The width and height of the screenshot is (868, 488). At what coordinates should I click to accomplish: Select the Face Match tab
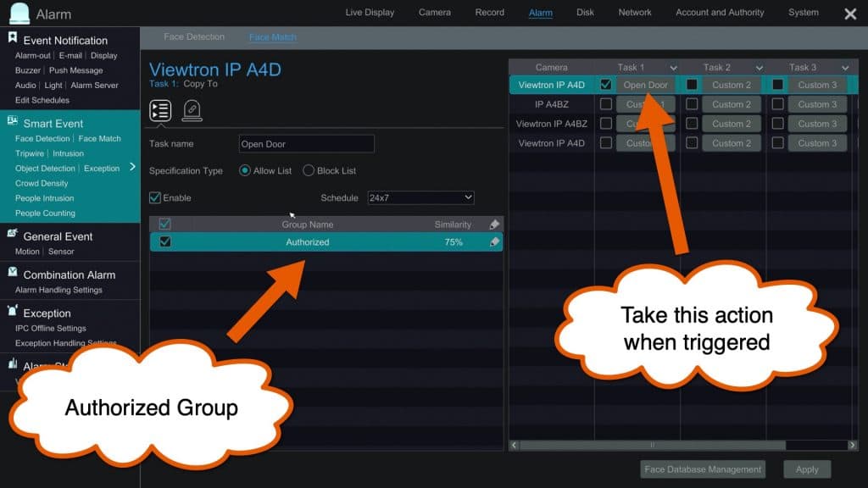[x=272, y=37]
